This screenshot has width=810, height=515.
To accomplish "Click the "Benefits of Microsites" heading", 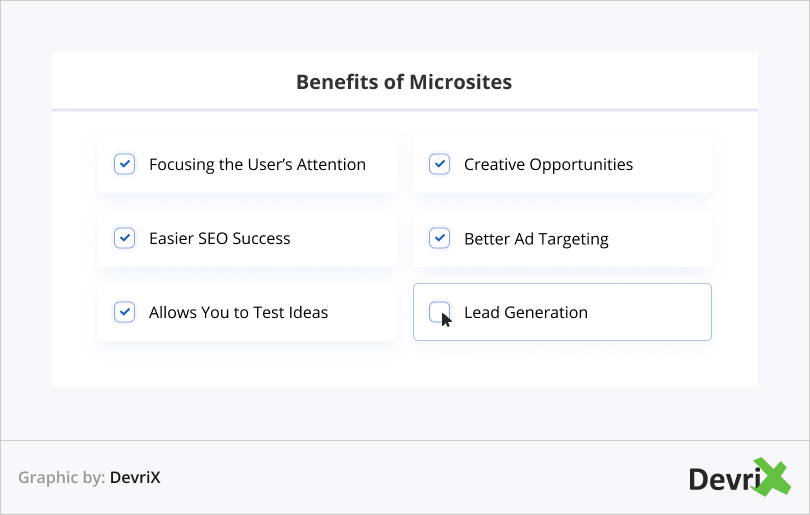I will tap(404, 82).
